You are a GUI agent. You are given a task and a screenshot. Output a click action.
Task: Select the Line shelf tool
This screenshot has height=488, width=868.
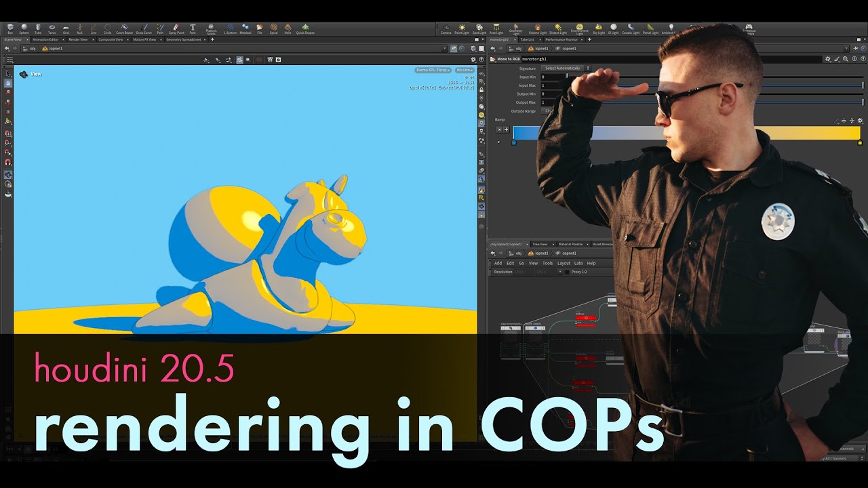[x=94, y=28]
